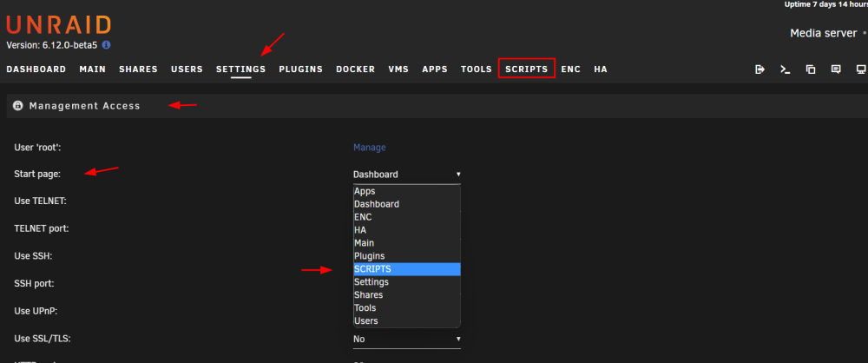868x363 pixels.
Task: Open the VMS tab
Action: point(398,69)
